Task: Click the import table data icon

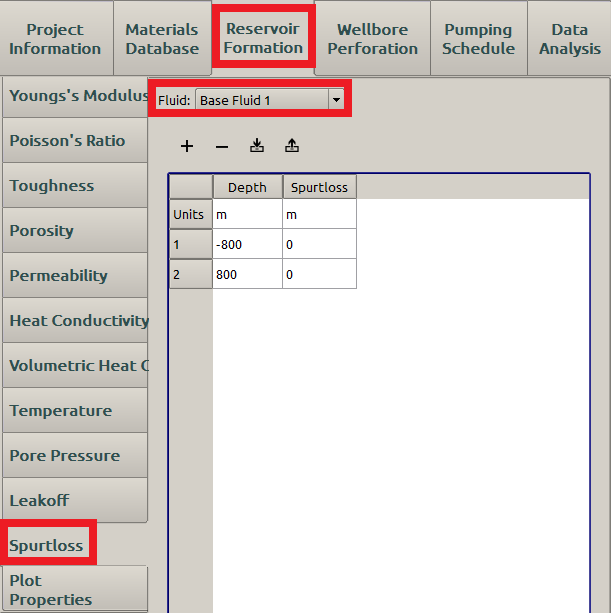Action: click(257, 145)
